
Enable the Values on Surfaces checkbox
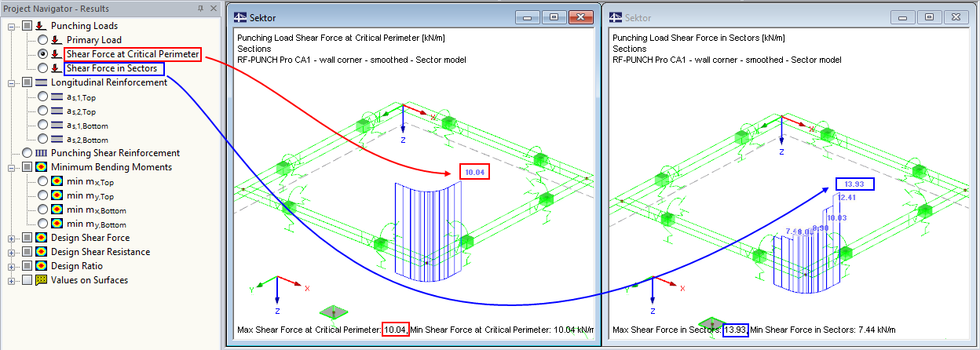(x=27, y=280)
